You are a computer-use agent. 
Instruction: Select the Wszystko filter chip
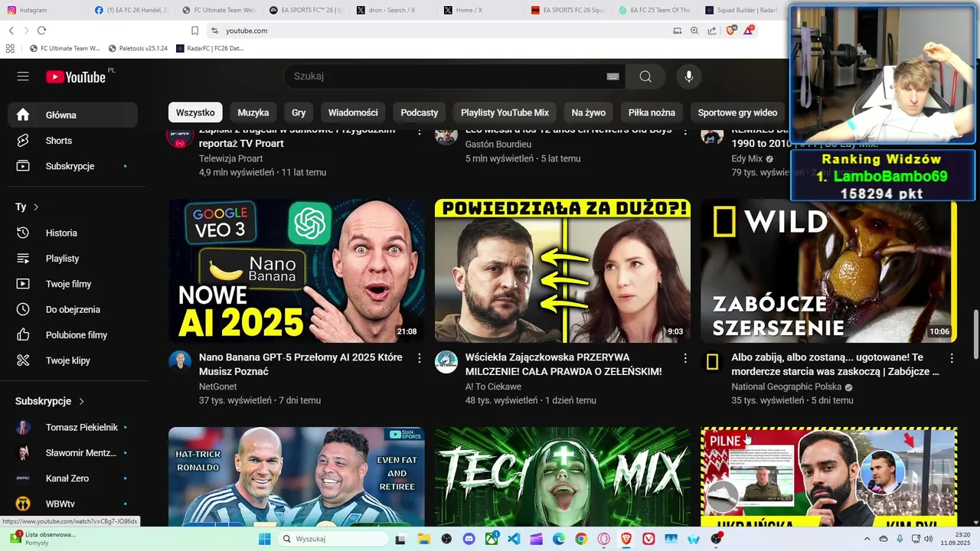click(195, 112)
